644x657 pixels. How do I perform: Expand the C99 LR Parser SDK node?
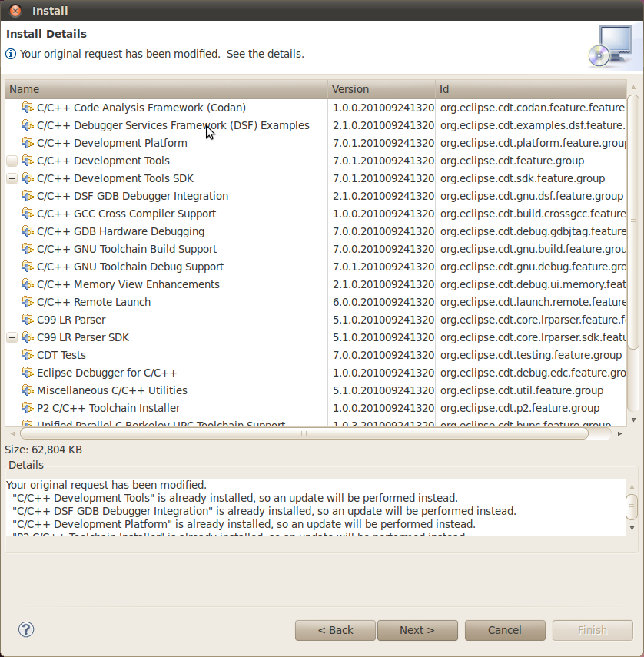point(12,337)
